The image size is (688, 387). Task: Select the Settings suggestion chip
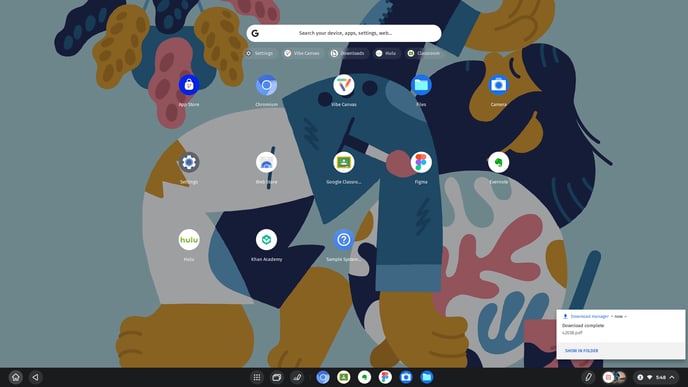pos(260,53)
